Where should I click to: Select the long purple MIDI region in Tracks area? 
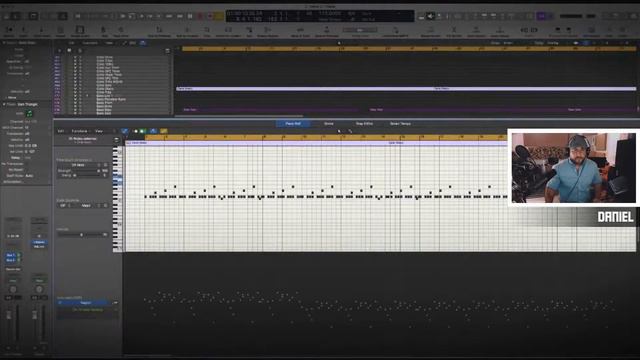point(406,88)
